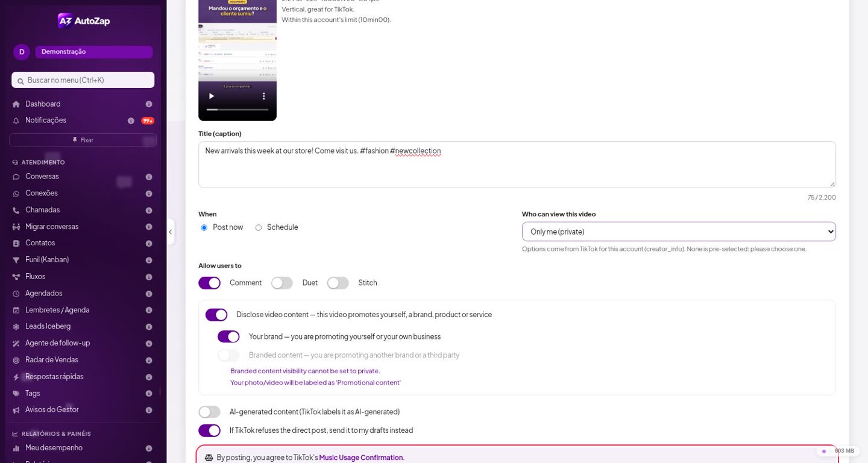Click the Dashboard home icon
868x463 pixels.
pyautogui.click(x=16, y=104)
